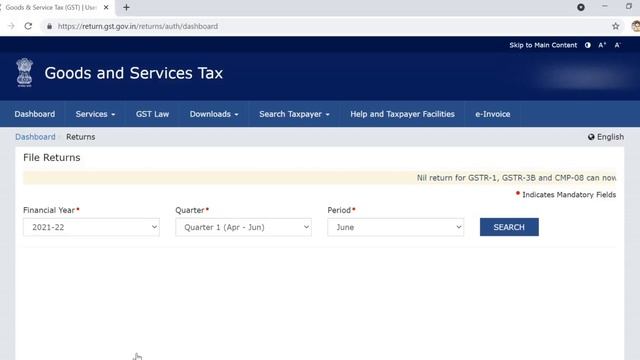
Task: Open the browser profile avatar
Action: click(x=636, y=26)
